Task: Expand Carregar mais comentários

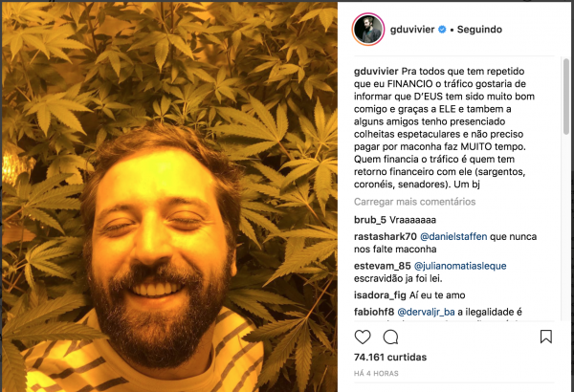Action: (x=414, y=202)
